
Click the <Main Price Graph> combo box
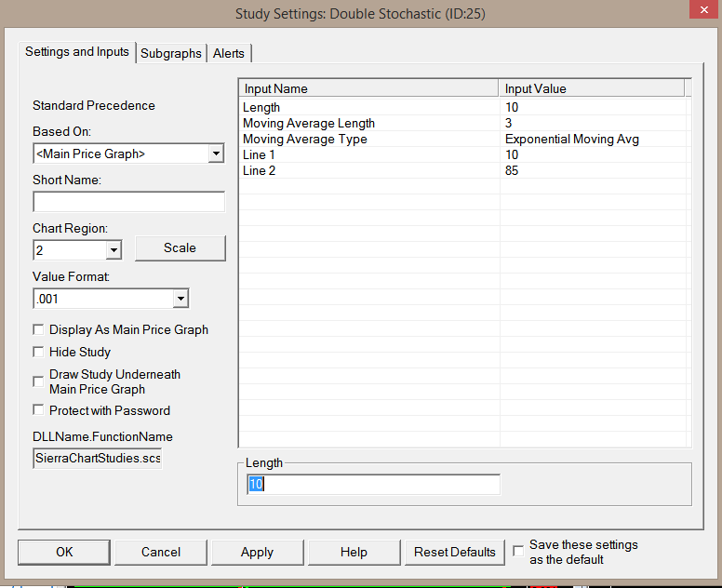click(128, 154)
